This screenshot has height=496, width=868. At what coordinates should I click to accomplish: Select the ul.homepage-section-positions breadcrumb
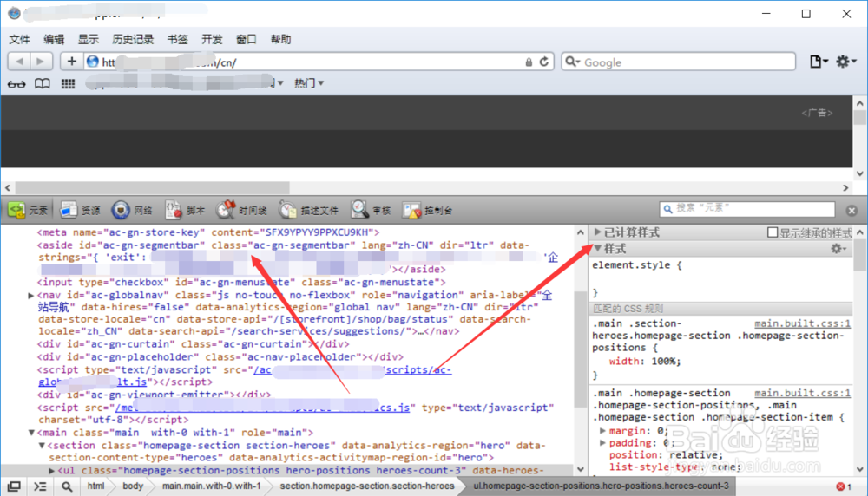coord(602,486)
